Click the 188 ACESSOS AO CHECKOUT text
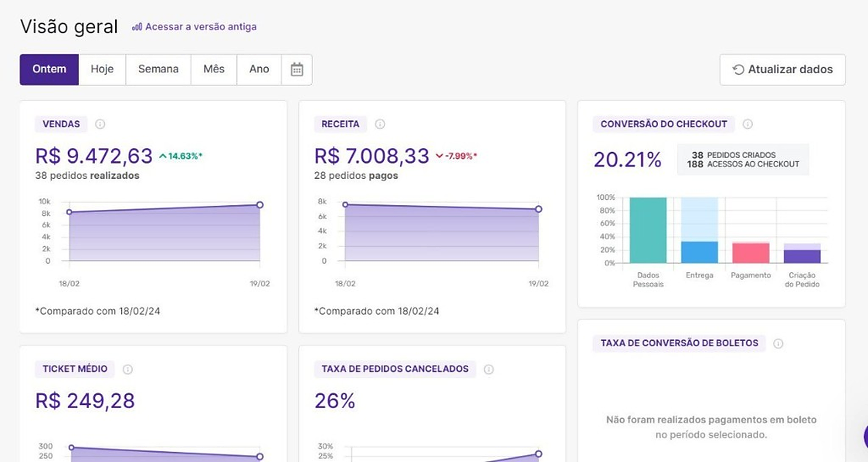 click(743, 164)
